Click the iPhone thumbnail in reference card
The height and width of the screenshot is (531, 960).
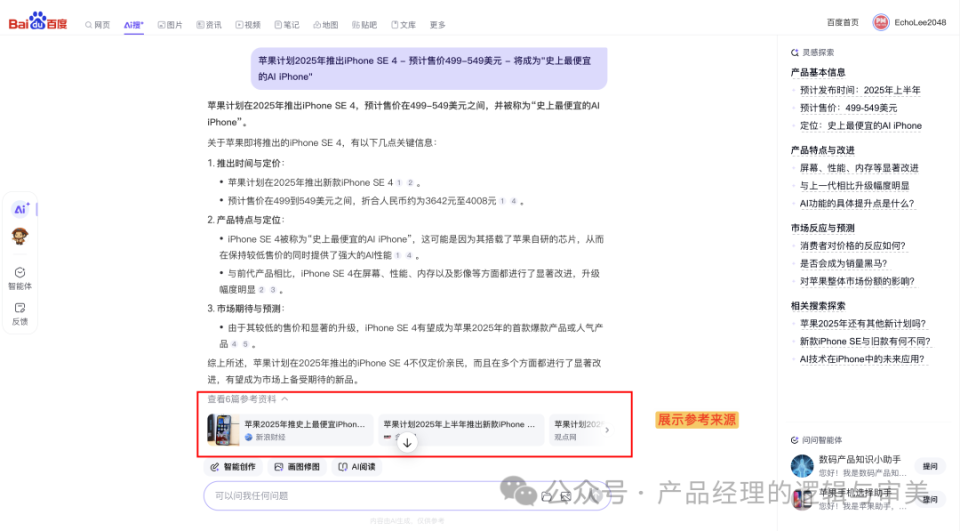coord(222,430)
